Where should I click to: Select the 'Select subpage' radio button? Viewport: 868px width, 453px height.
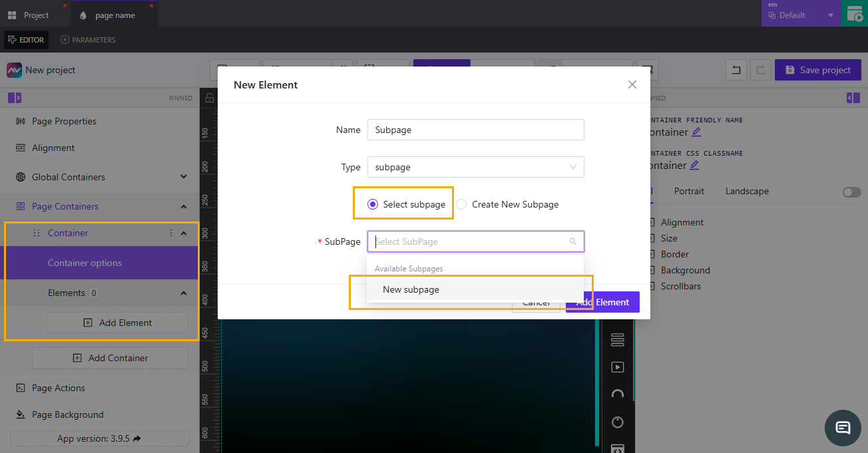click(x=373, y=204)
